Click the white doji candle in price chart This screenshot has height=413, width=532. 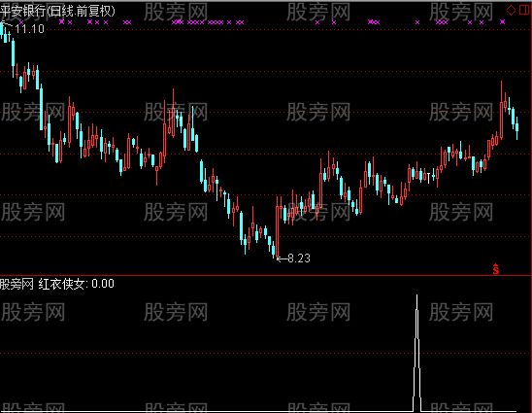pyautogui.click(x=429, y=178)
